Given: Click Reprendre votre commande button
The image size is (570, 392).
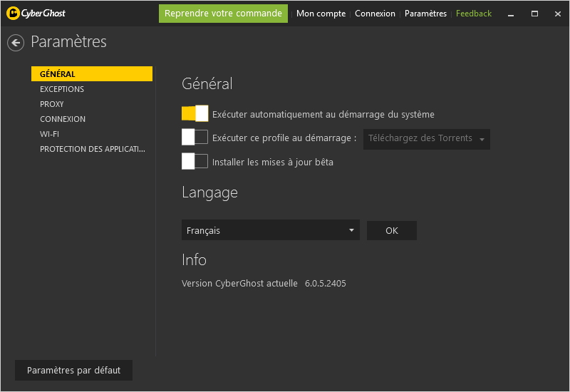Looking at the screenshot, I should 223,14.
